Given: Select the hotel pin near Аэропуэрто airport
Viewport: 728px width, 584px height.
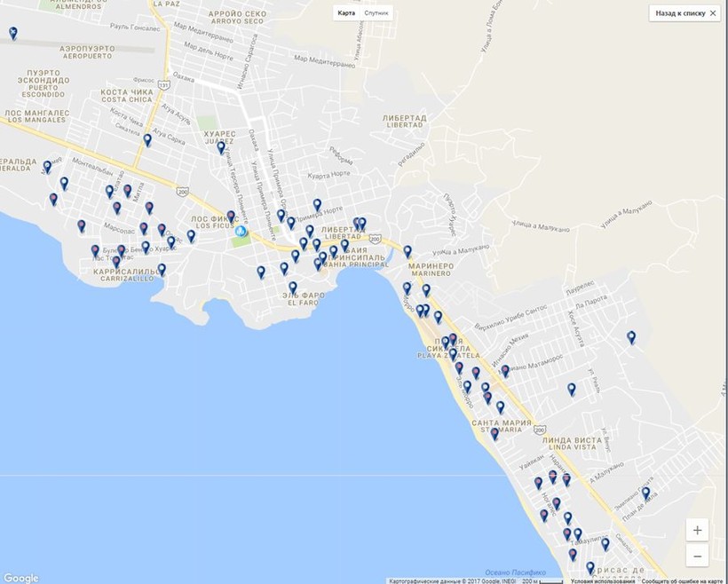Looking at the screenshot, I should tap(13, 33).
